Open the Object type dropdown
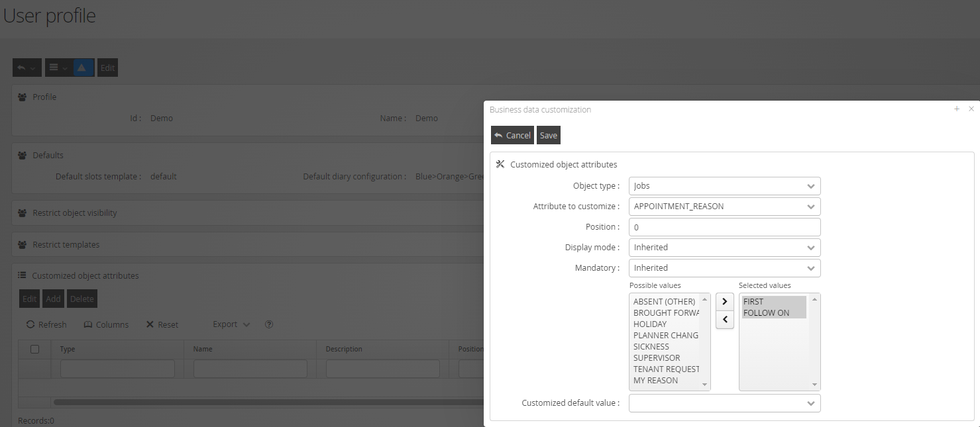Viewport: 980px width, 427px height. (x=724, y=186)
